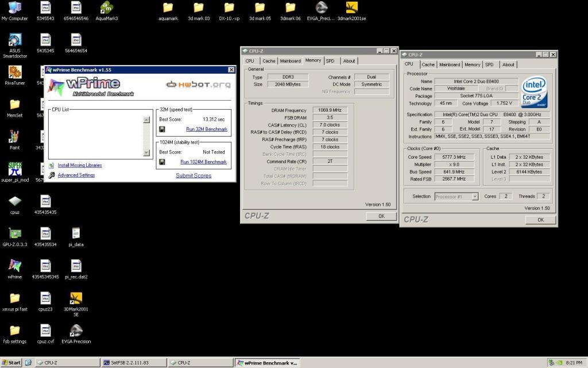This screenshot has height=368, width=588.
Task: Launch cpuz desktop icon
Action: tap(14, 205)
